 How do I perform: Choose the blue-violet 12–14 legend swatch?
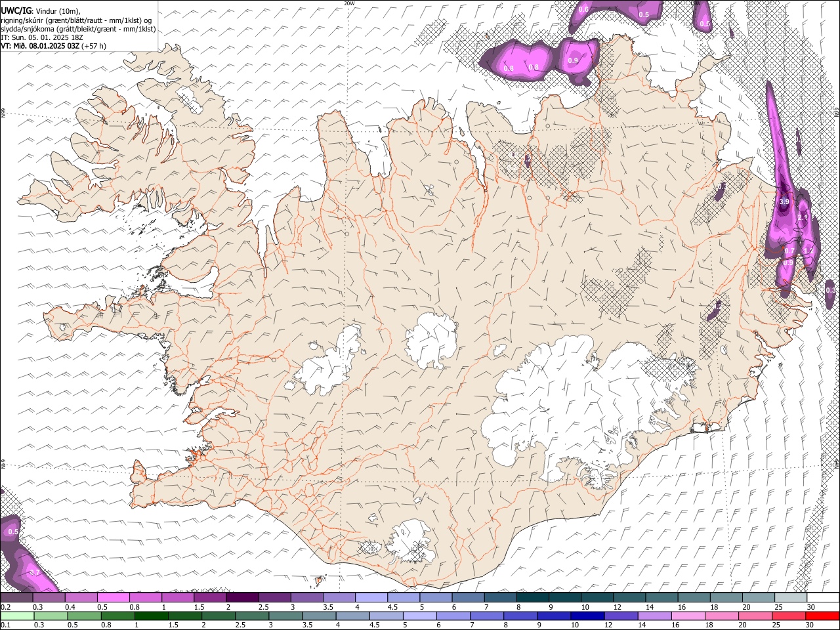click(x=620, y=616)
